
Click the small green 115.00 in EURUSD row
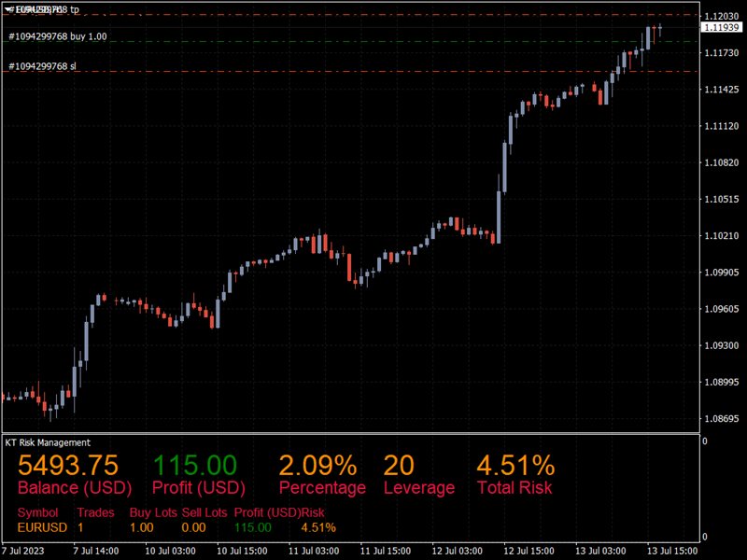252,527
